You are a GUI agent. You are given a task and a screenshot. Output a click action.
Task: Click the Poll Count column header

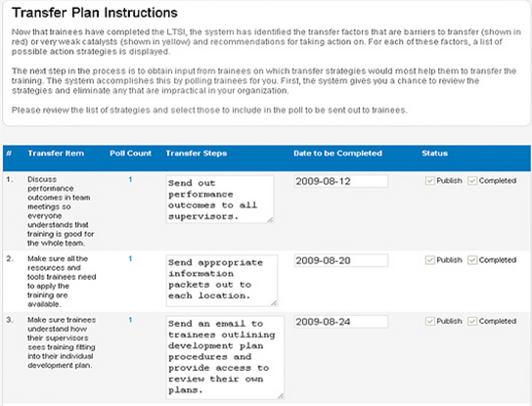130,153
